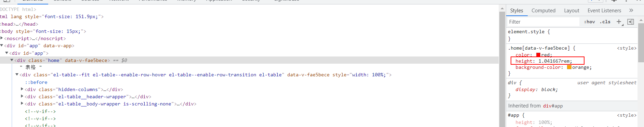The width and height of the screenshot is (644, 127).
Task: Open <style> source link of .home rule
Action: point(627,48)
